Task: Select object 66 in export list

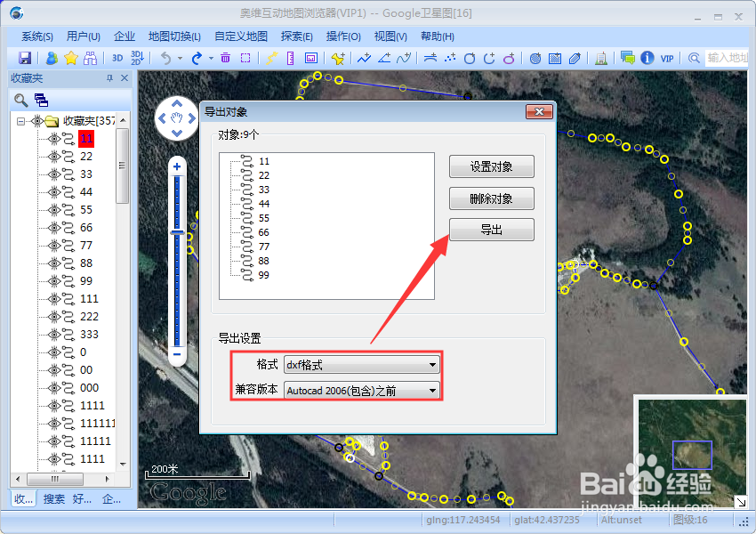Action: tap(264, 232)
